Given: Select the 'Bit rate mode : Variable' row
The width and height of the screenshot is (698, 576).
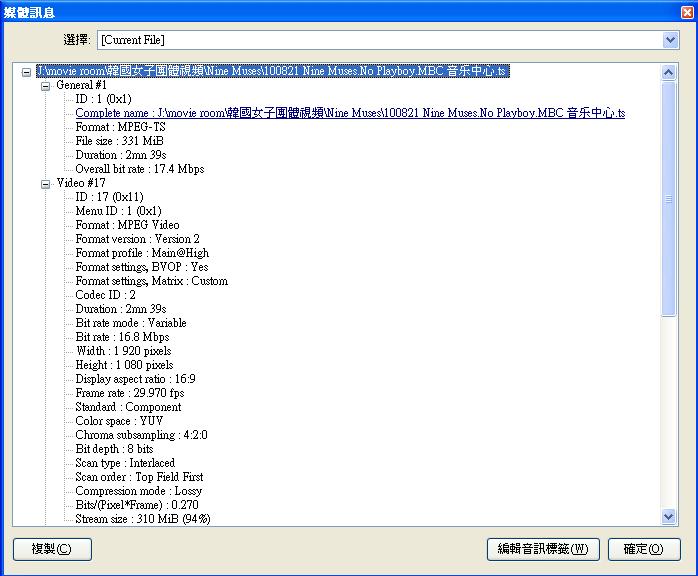Looking at the screenshot, I should 131,323.
